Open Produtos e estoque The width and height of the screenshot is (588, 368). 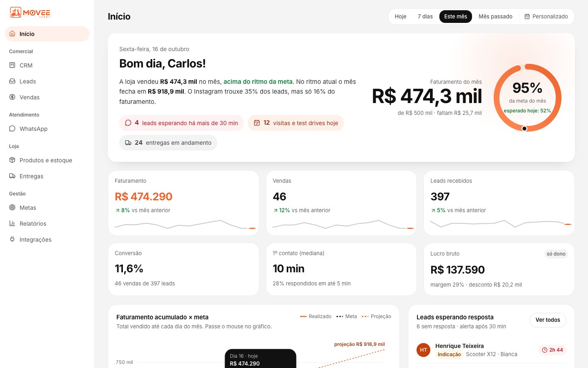[47, 160]
